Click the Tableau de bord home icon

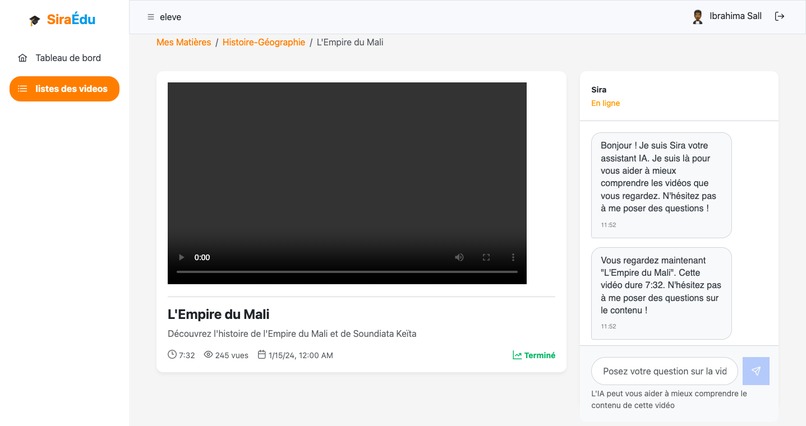23,58
